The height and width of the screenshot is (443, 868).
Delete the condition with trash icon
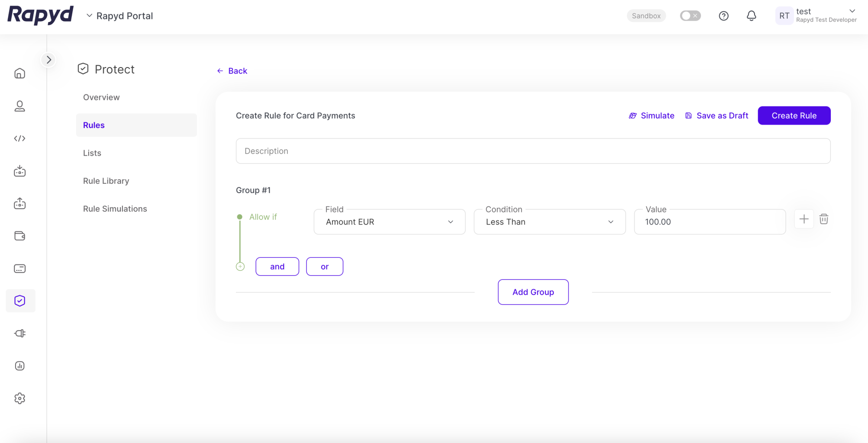[823, 219]
